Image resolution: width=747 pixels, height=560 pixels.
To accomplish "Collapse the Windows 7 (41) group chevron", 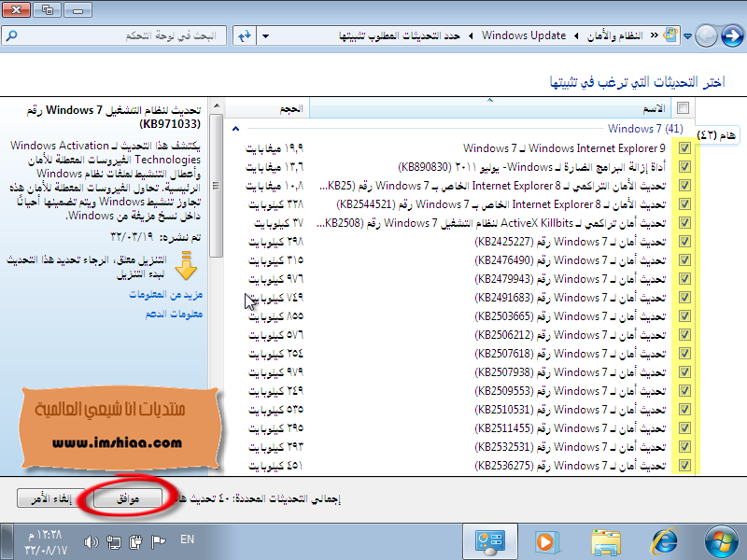I will click(x=235, y=129).
